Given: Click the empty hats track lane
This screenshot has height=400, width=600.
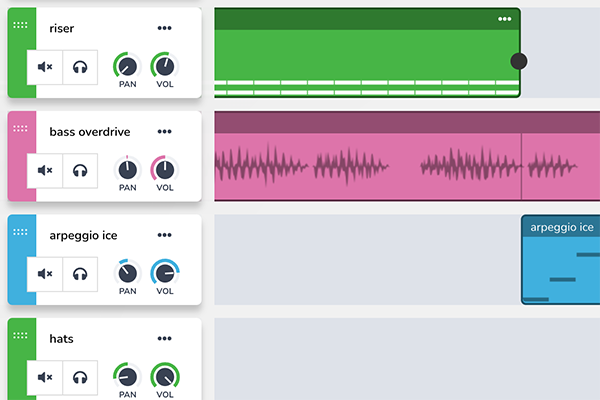Looking at the screenshot, I should click(x=407, y=359).
